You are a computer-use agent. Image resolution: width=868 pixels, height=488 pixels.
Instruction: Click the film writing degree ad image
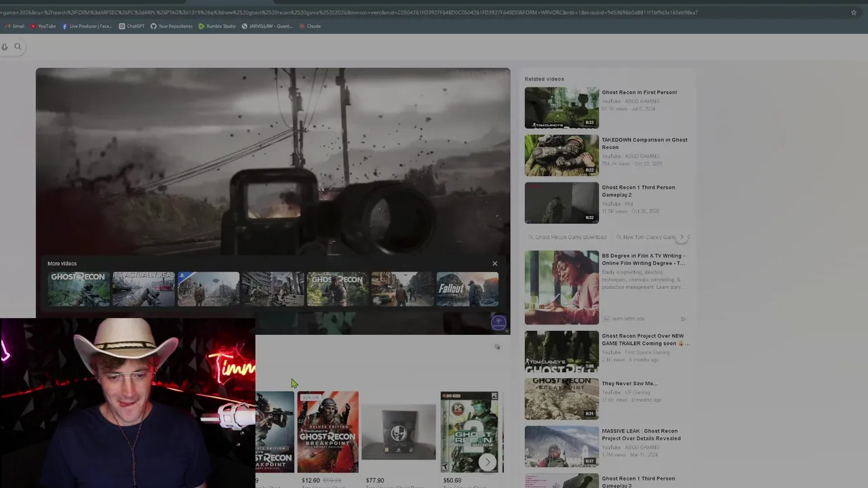point(561,287)
